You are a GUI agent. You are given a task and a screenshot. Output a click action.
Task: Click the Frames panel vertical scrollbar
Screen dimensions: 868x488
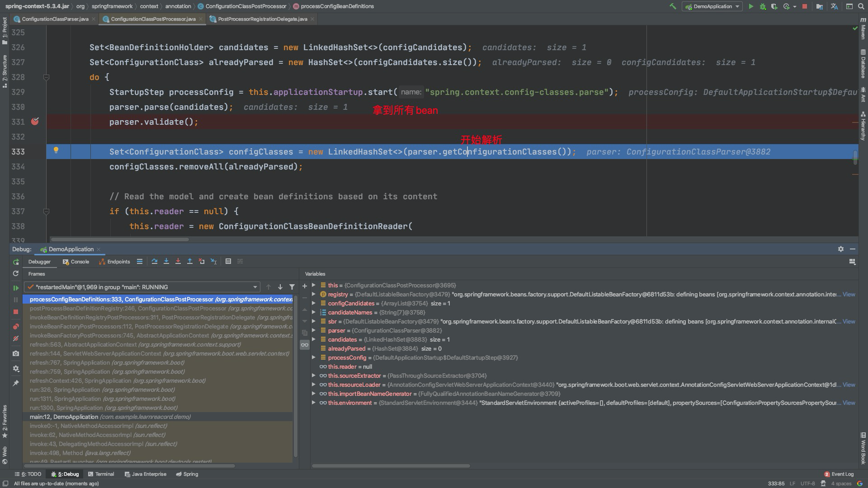(296, 375)
